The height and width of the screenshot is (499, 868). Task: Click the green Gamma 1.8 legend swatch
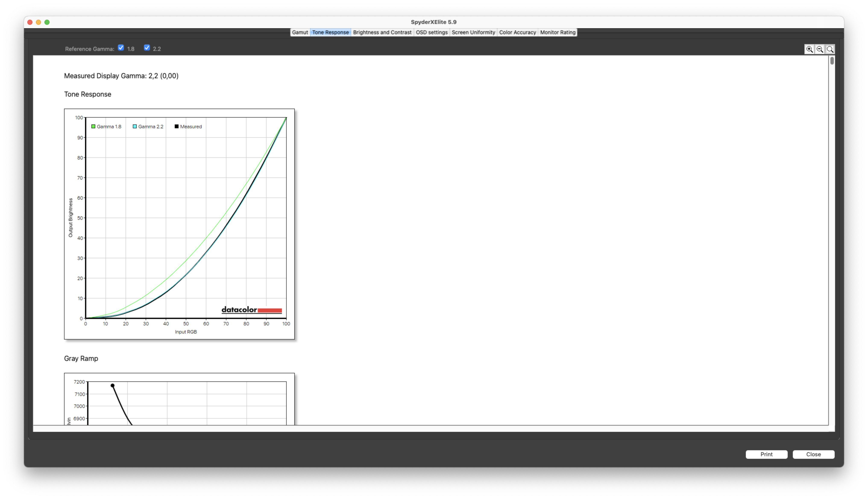(93, 127)
